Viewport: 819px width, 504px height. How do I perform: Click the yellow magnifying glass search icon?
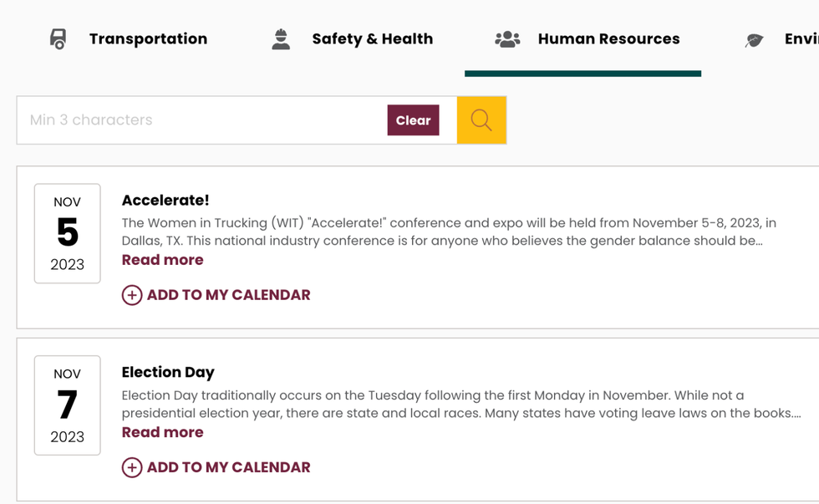481,120
